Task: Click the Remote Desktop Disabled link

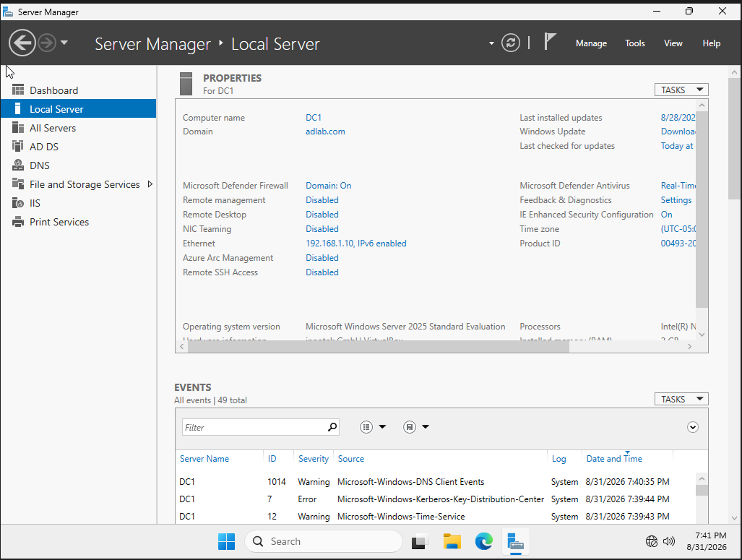Action: [322, 215]
